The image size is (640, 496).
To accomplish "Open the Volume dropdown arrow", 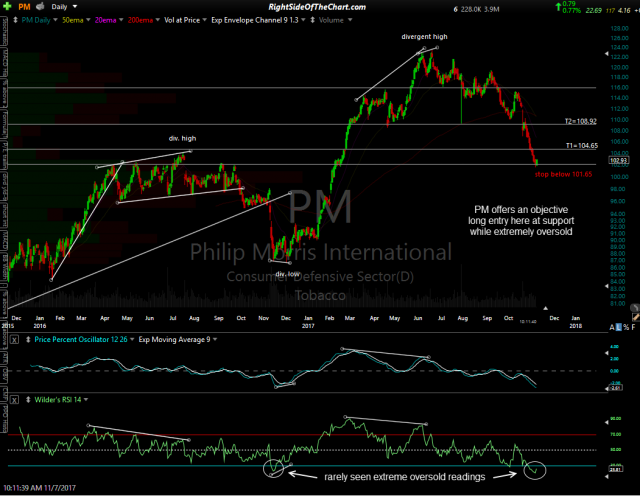I will pos(350,20).
